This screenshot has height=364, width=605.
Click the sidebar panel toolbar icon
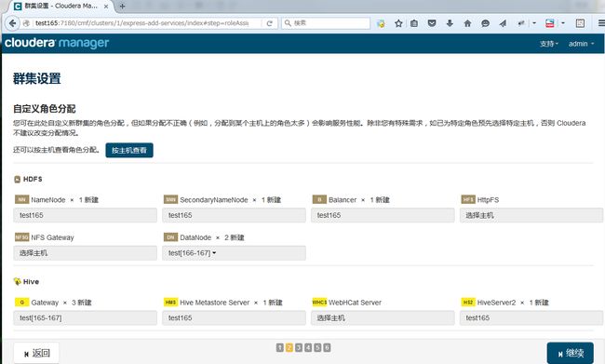pos(580,23)
